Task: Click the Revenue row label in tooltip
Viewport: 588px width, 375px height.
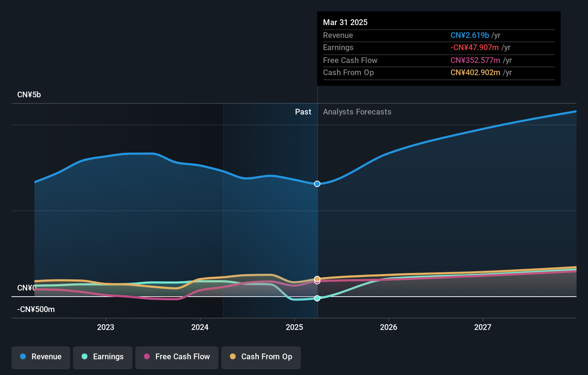Action: (x=338, y=35)
